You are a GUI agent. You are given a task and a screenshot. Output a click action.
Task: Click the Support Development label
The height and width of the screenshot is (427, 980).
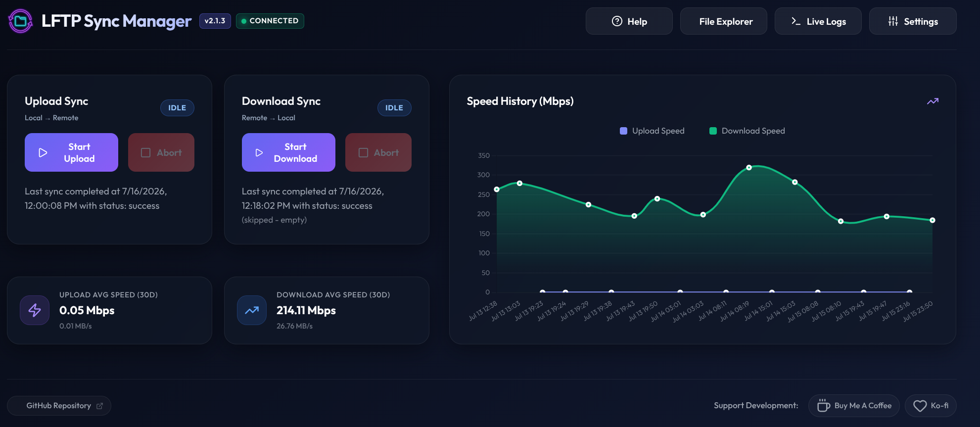point(756,406)
